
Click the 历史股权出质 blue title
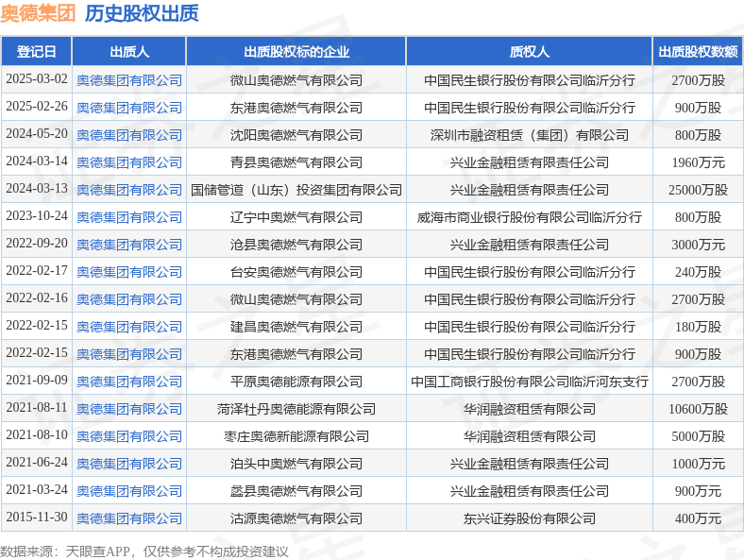pyautogui.click(x=142, y=13)
